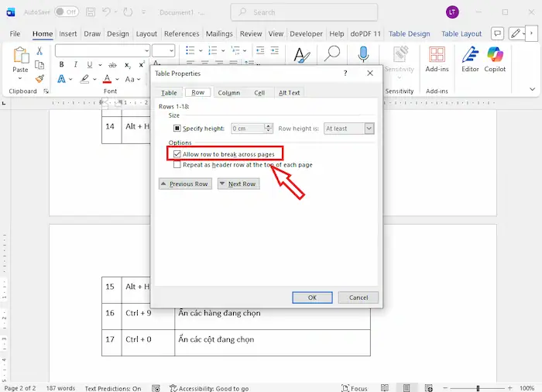Switch to the Column tab in dialog
The width and height of the screenshot is (542, 392).
tap(228, 93)
